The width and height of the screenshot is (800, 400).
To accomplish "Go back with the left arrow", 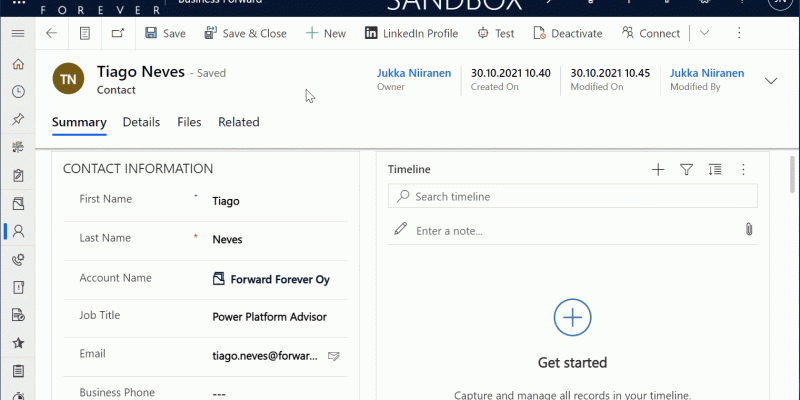I will 52,34.
